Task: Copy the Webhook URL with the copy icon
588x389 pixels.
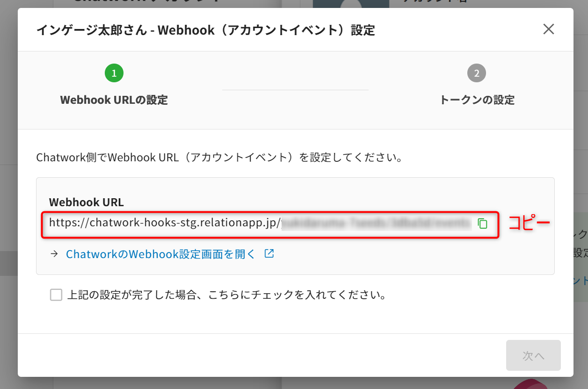Action: [x=483, y=223]
